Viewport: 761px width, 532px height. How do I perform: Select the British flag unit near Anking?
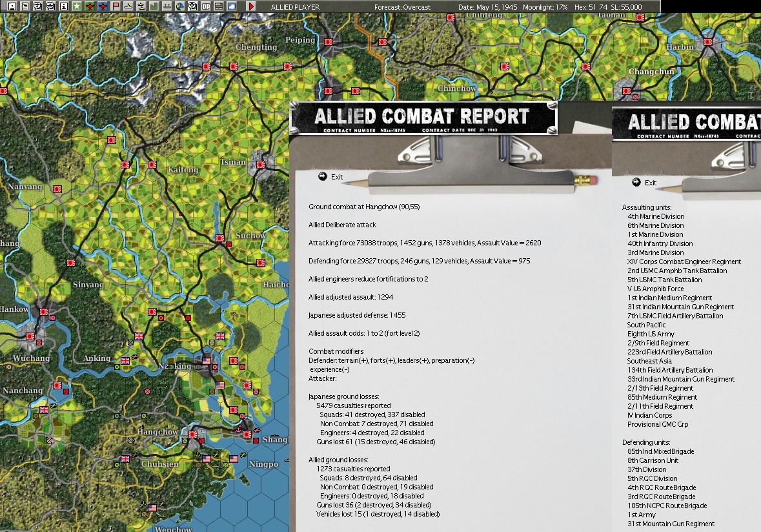pos(125,361)
